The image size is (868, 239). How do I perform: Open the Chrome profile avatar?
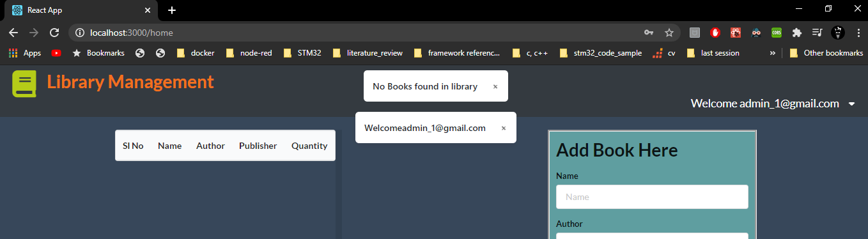(x=837, y=33)
